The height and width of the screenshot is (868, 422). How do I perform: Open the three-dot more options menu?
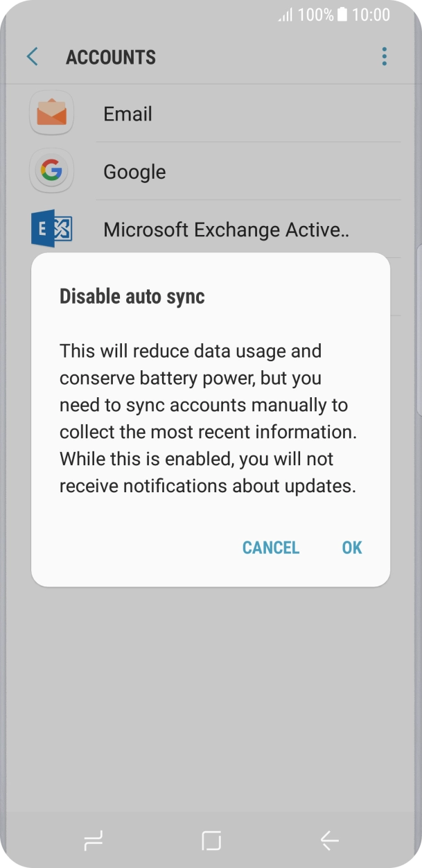tap(384, 57)
